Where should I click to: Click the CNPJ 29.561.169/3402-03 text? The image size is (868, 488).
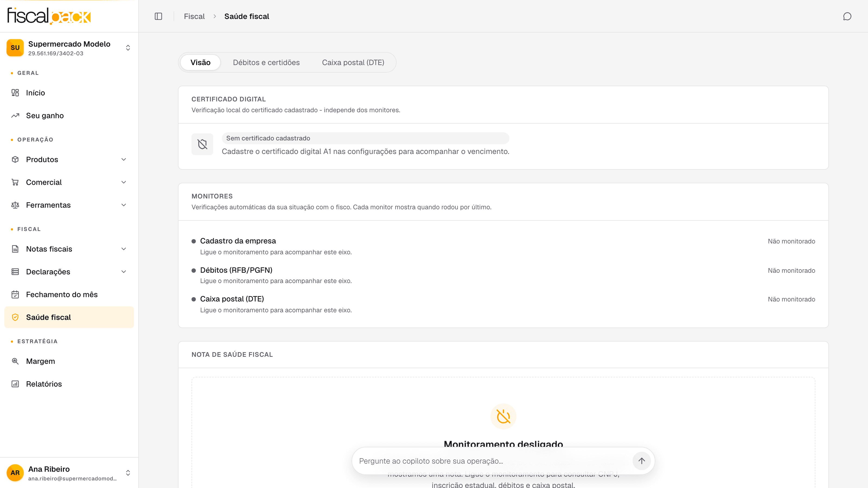[56, 53]
